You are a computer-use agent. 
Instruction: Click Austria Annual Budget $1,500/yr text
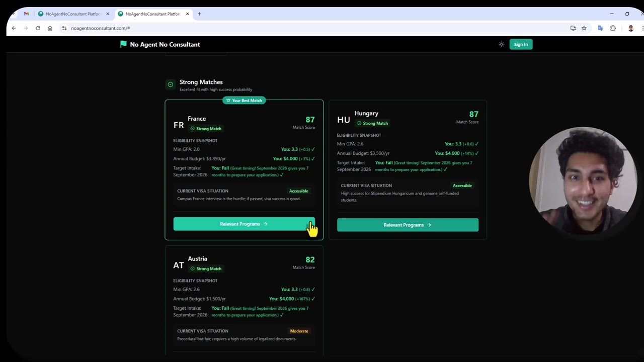coord(199,299)
